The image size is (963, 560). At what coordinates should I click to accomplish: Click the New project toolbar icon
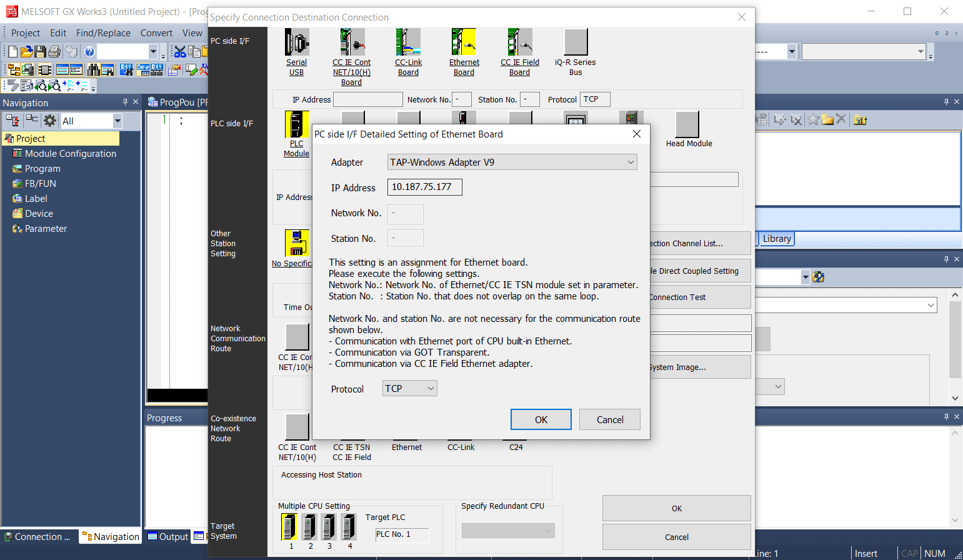12,51
